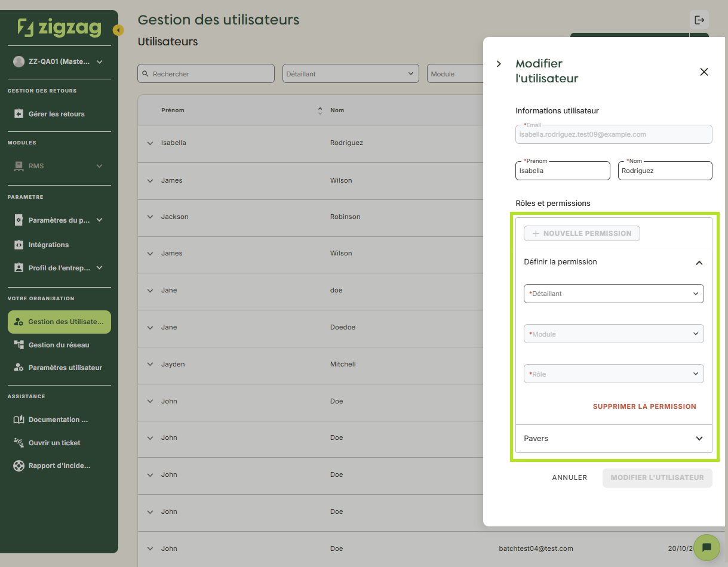This screenshot has width=728, height=567.
Task: Expand the Jane doe row
Action: tap(150, 290)
